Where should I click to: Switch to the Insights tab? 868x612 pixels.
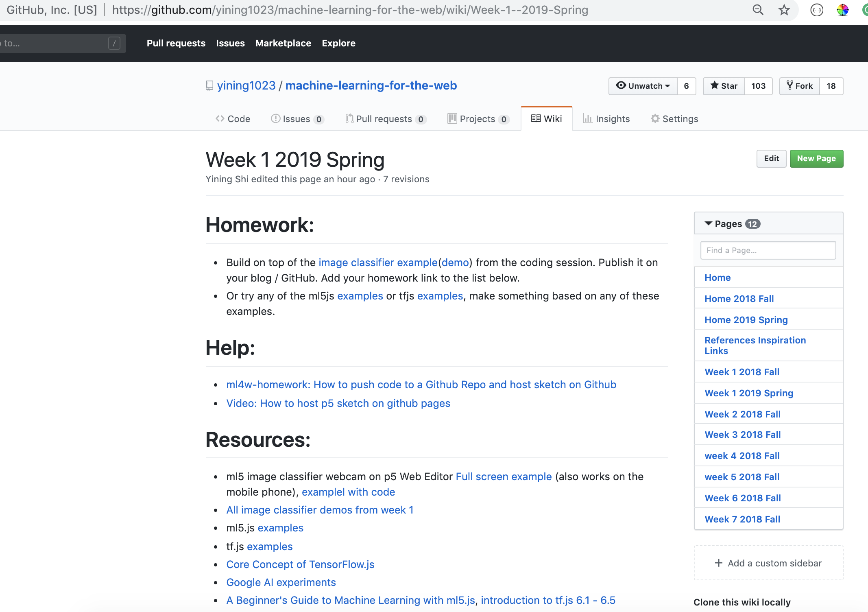(606, 119)
